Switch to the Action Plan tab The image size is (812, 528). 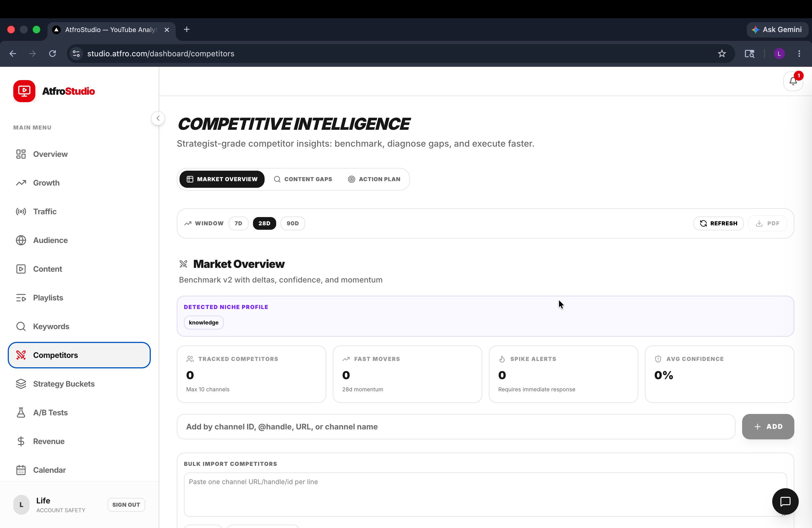(x=374, y=179)
